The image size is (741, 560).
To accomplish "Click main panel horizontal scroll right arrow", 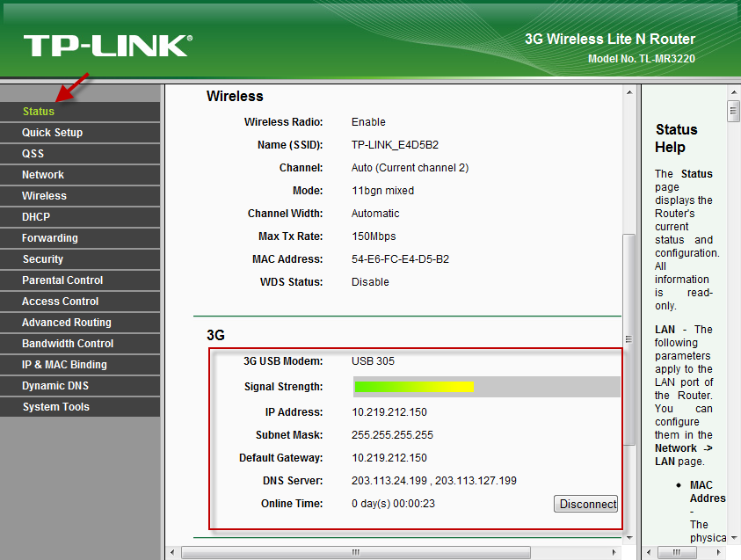I will [614, 552].
